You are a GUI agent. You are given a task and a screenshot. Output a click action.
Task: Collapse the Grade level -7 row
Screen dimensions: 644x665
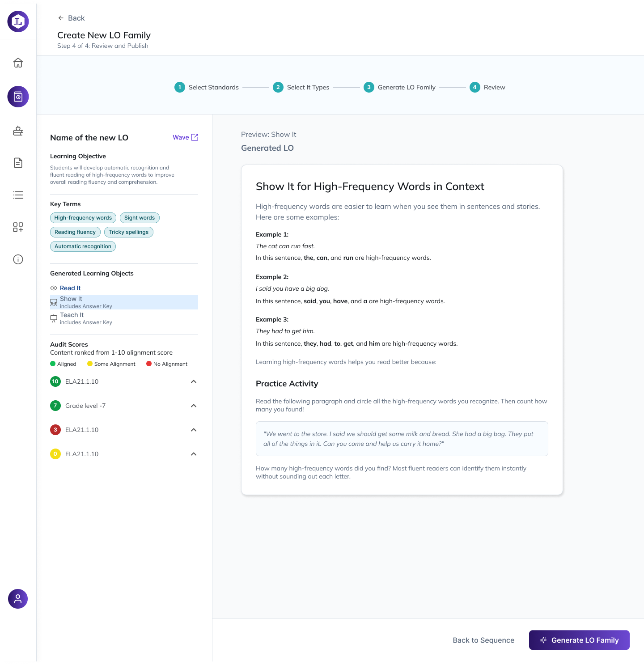pyautogui.click(x=194, y=406)
